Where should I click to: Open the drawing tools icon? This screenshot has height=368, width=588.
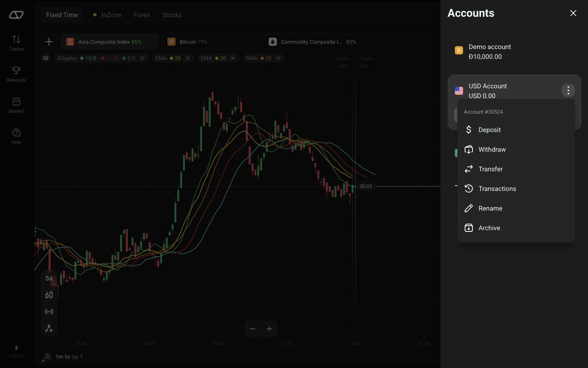pos(49,328)
